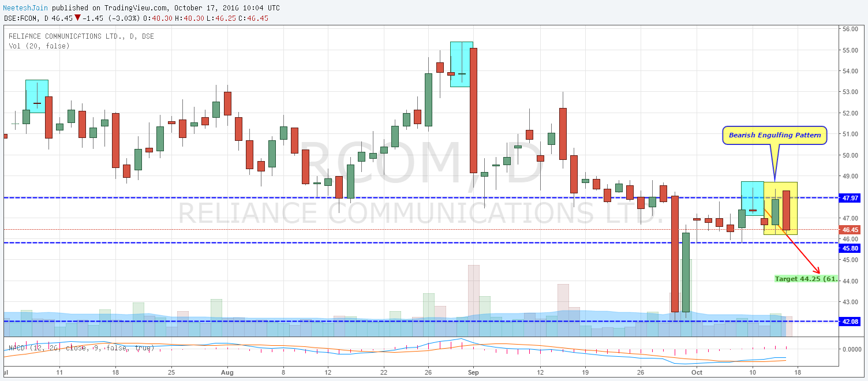The width and height of the screenshot is (868, 381).
Task: Click the '22' date axis label
Action: click(x=384, y=373)
